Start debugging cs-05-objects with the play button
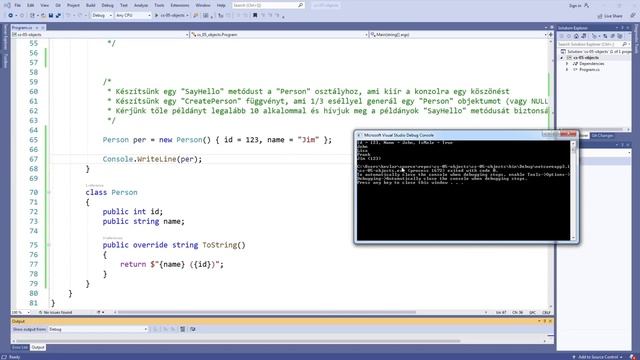640x360 pixels. pyautogui.click(x=171, y=16)
